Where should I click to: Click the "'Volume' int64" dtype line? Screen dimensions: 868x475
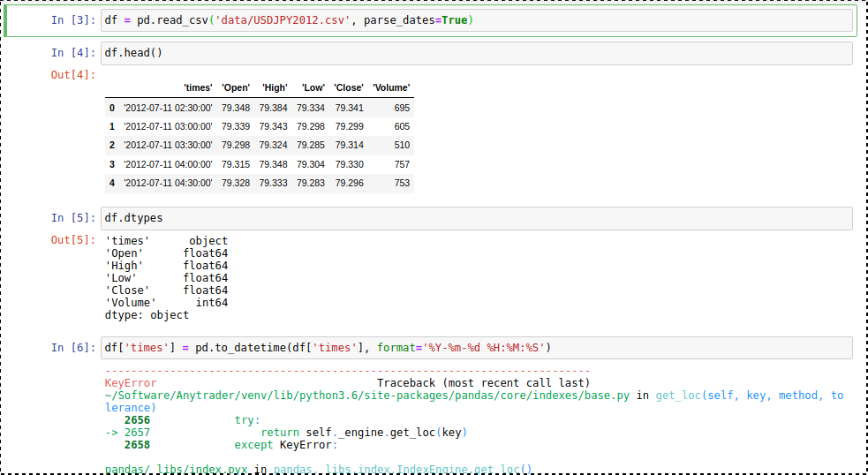[166, 303]
